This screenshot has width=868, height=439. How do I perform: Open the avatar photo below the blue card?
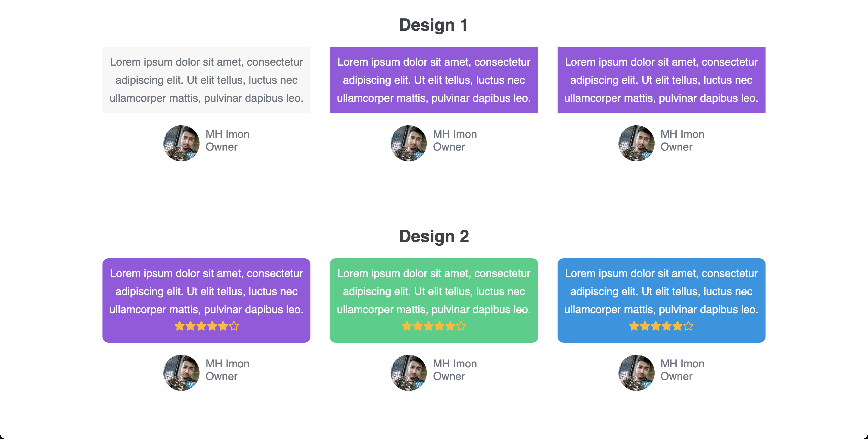636,372
